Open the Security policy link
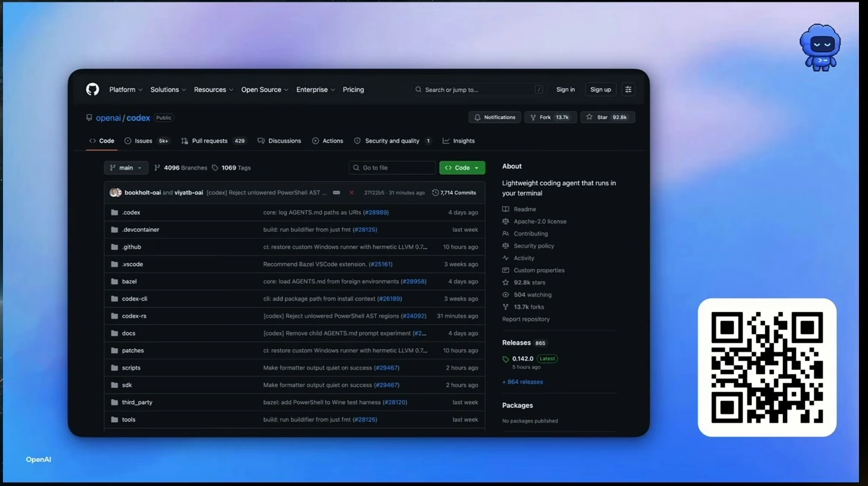Image resolution: width=868 pixels, height=486 pixels. point(528,246)
